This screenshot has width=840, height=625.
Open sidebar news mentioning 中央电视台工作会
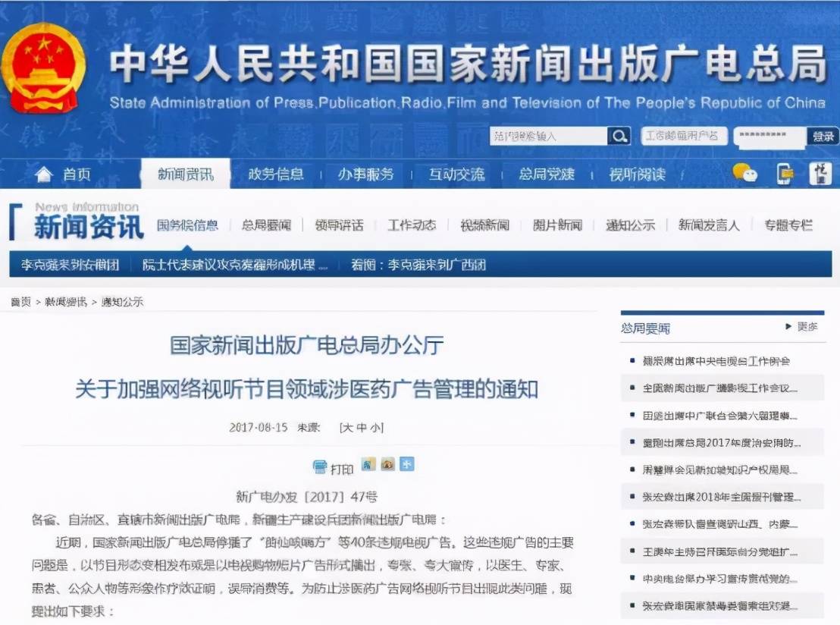point(716,361)
